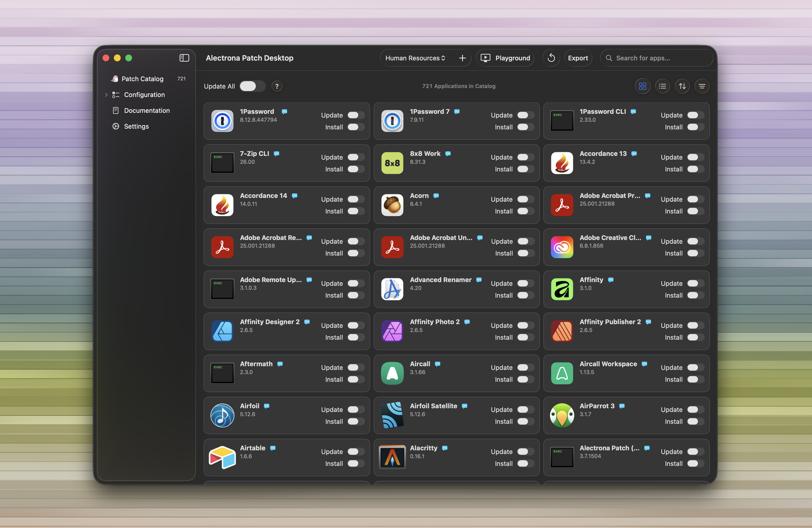
Task: Toggle the Update All switch
Action: [x=252, y=86]
